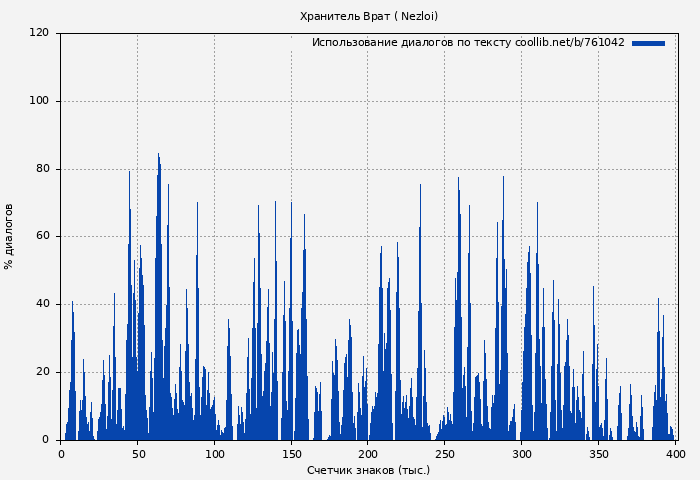Image resolution: width=700 pixels, height=480 pixels.
Task: Click the x-axis tick label 100
Action: point(214,454)
